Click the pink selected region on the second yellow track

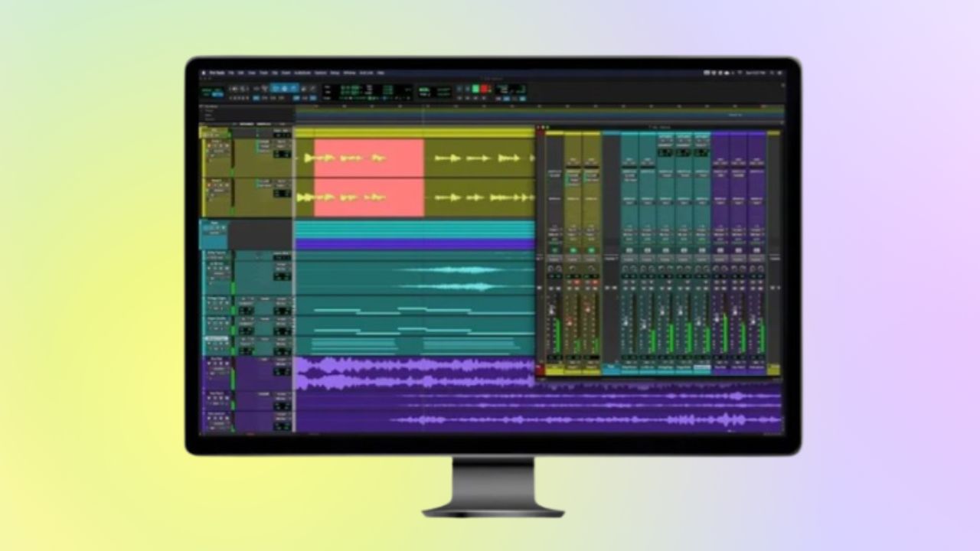coord(369,197)
